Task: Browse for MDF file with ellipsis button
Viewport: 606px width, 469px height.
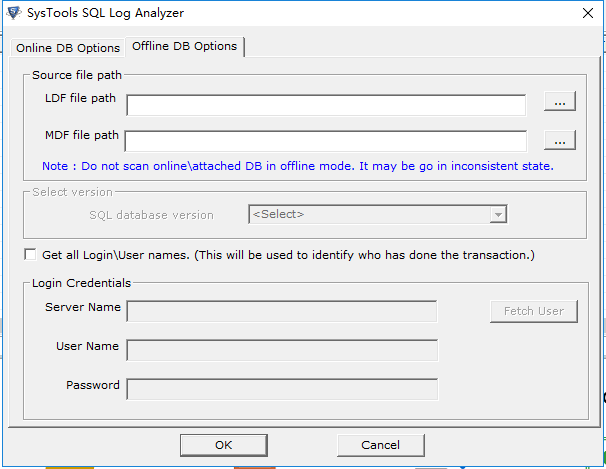Action: (560, 140)
